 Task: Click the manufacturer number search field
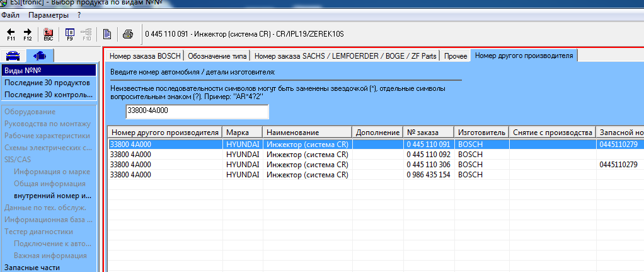pyautogui.click(x=197, y=112)
